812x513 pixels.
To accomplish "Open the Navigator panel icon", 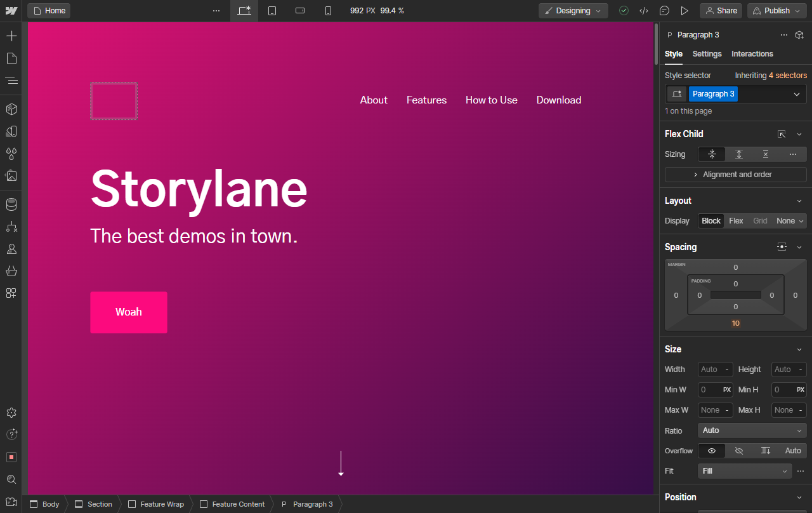I will click(x=11, y=81).
